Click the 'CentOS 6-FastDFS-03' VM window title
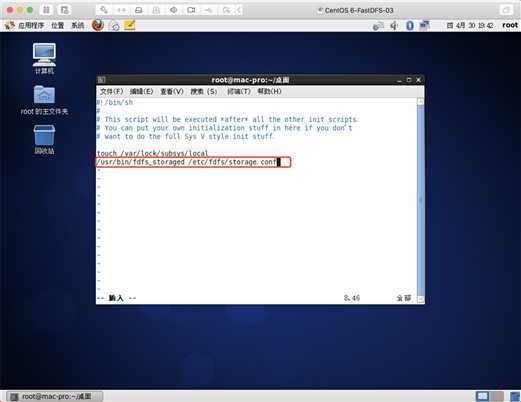 tap(359, 10)
